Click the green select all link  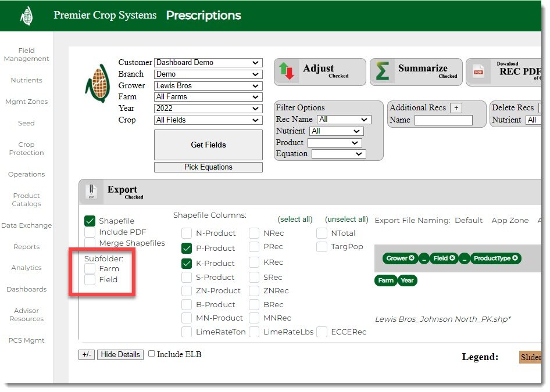[x=295, y=220]
